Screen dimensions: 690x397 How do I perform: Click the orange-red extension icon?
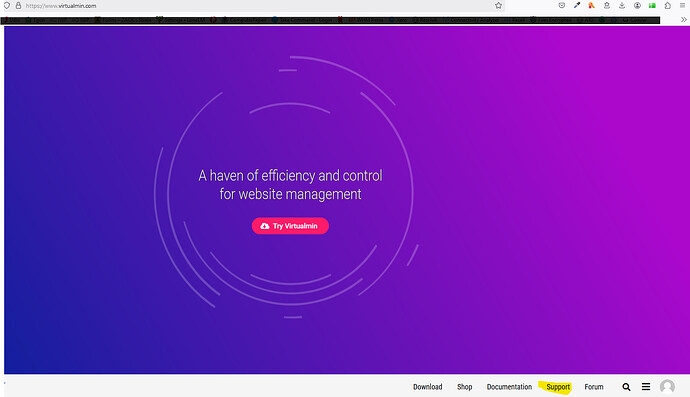591,6
